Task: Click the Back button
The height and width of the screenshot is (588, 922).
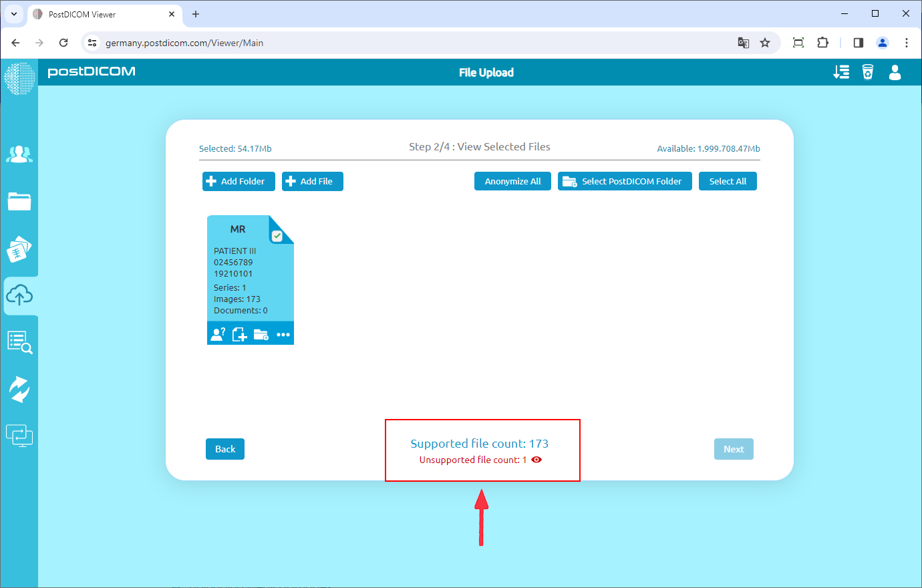Action: point(225,449)
